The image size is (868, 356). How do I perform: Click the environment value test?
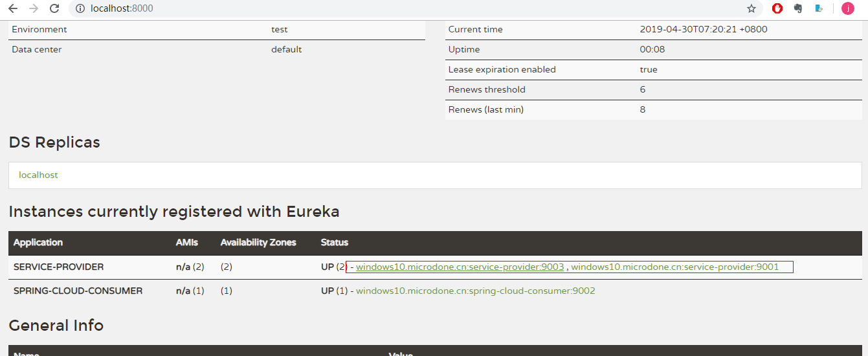pos(280,29)
